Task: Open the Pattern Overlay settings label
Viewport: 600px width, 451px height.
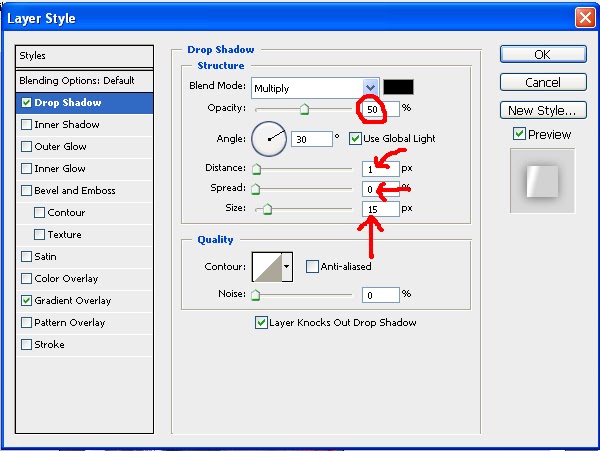Action: [x=70, y=322]
